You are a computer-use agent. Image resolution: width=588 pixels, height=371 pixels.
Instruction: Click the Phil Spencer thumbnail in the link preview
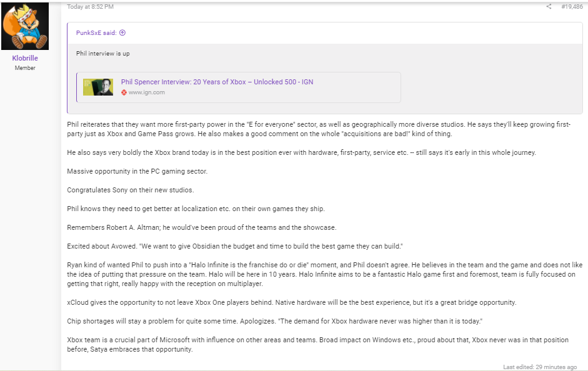98,87
